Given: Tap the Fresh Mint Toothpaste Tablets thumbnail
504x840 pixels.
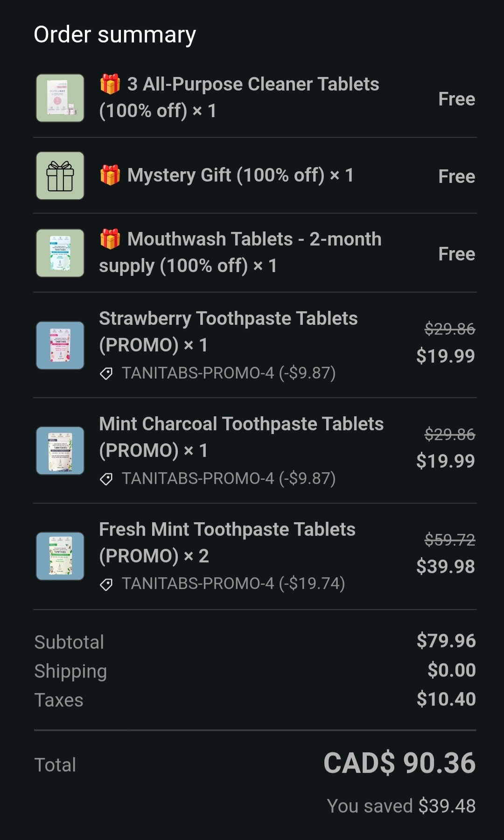Looking at the screenshot, I should point(60,556).
